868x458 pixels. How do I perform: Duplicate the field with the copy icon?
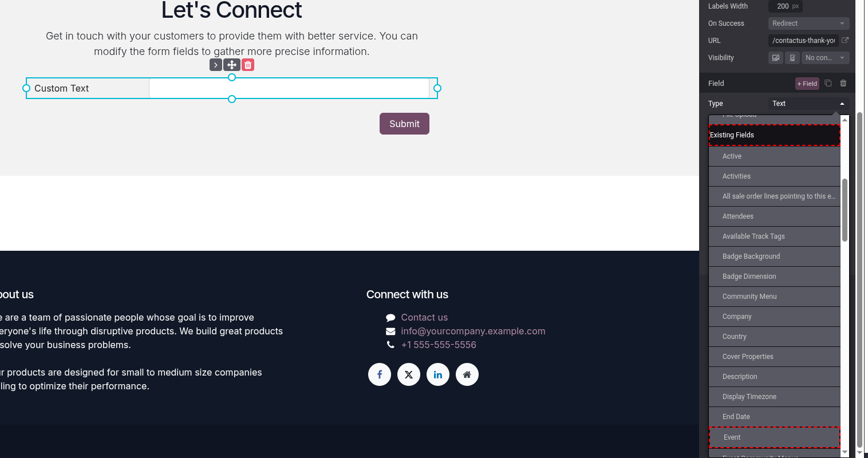coord(828,83)
